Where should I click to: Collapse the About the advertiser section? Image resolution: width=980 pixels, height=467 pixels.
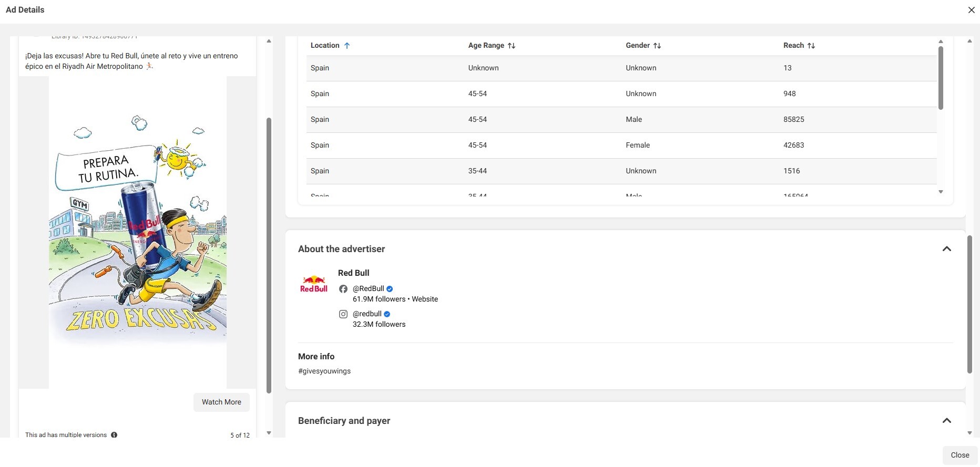[x=946, y=249]
